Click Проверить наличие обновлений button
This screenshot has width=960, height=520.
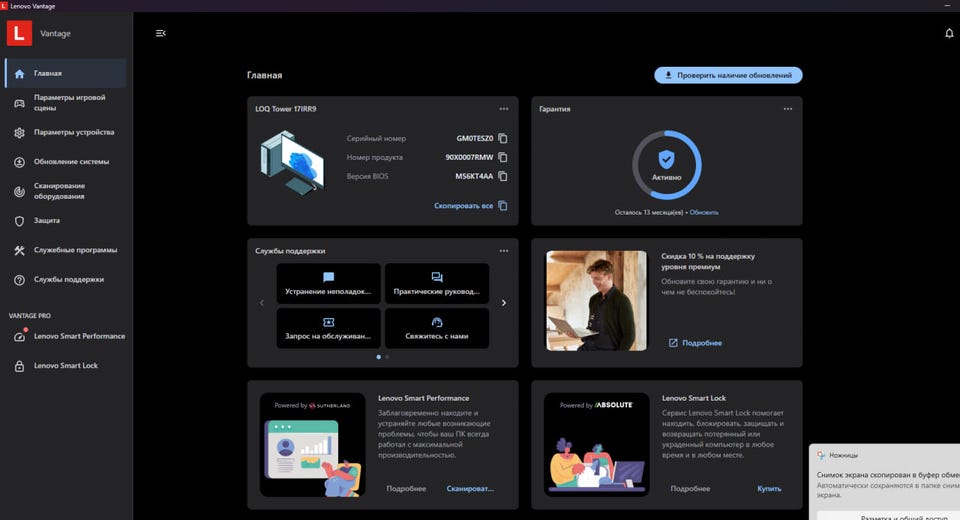coord(728,75)
